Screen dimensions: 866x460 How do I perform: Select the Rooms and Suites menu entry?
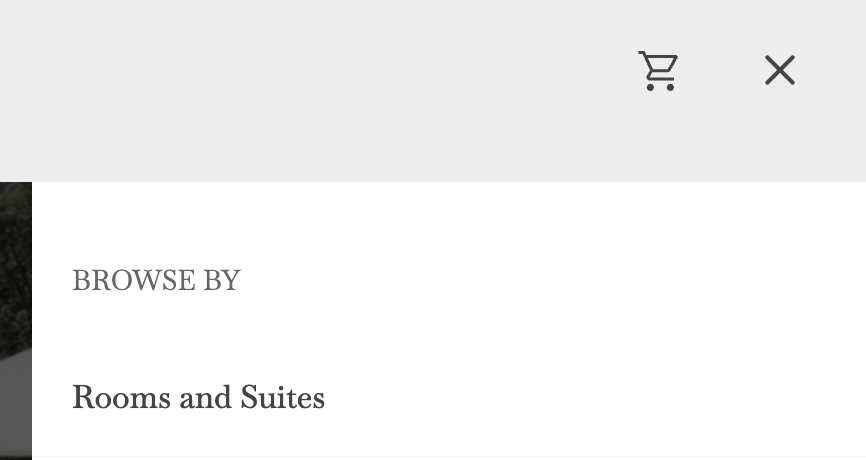tap(198, 397)
